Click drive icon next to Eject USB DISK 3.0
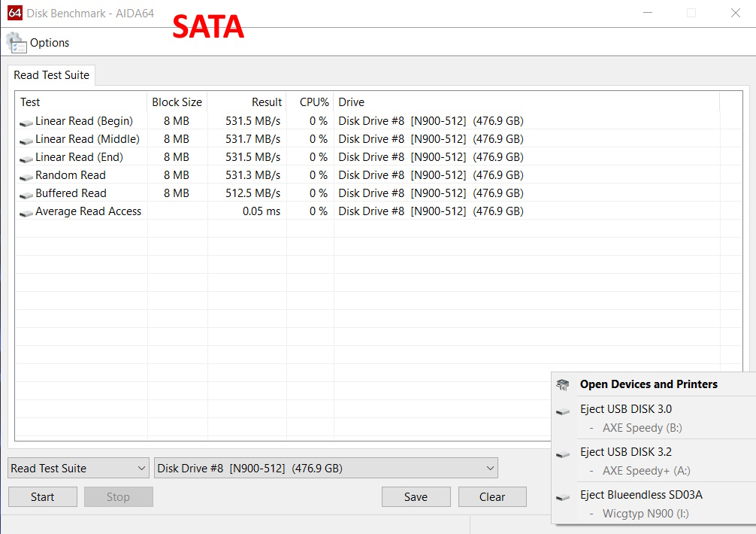This screenshot has height=534, width=756. point(563,411)
